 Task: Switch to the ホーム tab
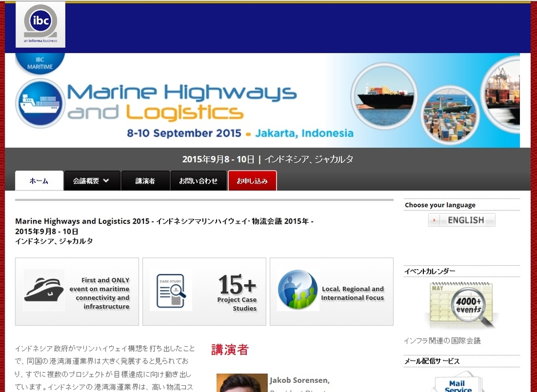[x=39, y=181]
